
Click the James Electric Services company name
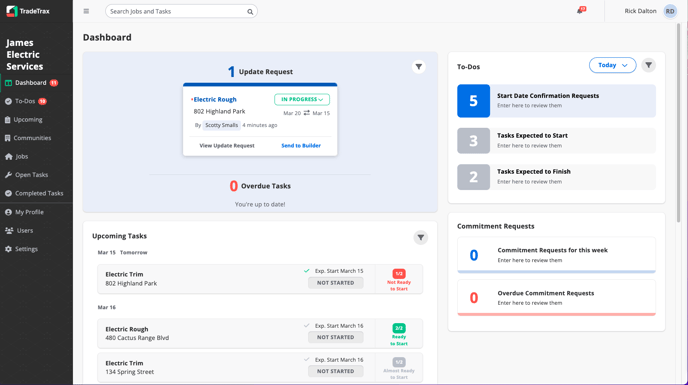click(25, 55)
